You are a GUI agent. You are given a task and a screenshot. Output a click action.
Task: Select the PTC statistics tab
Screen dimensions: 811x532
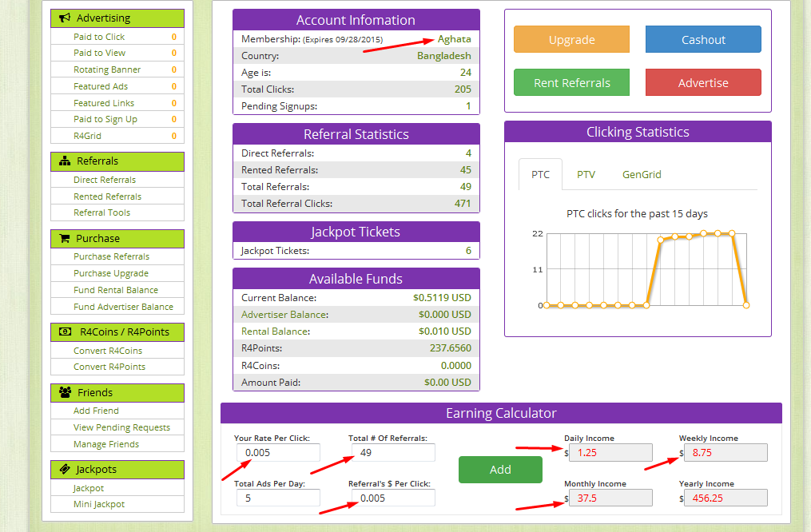click(540, 174)
